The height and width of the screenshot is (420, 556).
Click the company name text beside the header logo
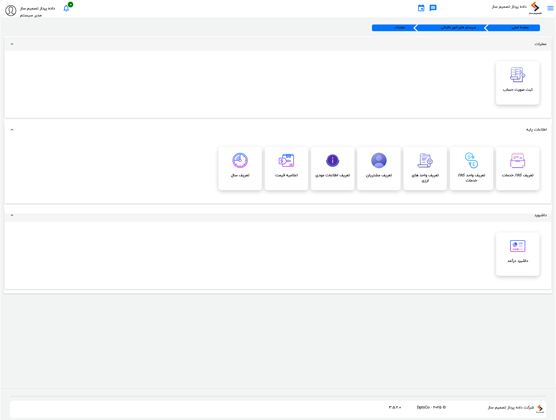click(x=509, y=7)
